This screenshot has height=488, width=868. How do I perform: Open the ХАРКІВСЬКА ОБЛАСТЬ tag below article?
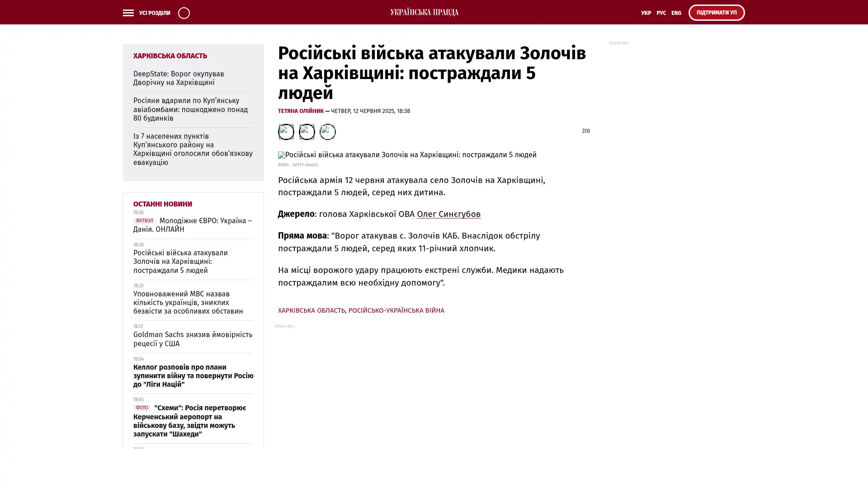coord(311,310)
